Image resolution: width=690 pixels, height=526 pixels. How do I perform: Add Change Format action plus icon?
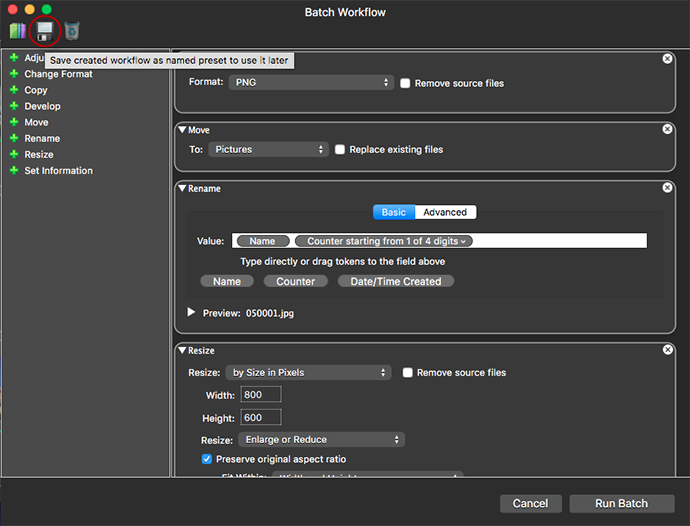[14, 74]
